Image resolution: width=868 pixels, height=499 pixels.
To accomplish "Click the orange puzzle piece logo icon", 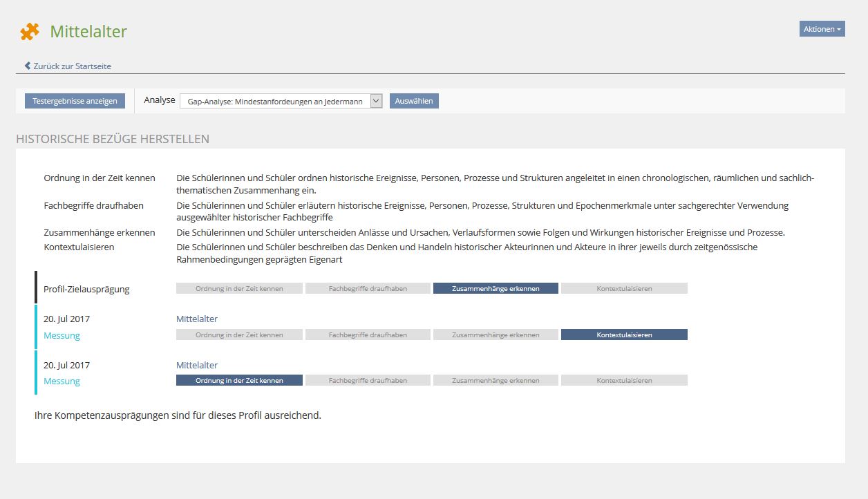I will tap(30, 31).
